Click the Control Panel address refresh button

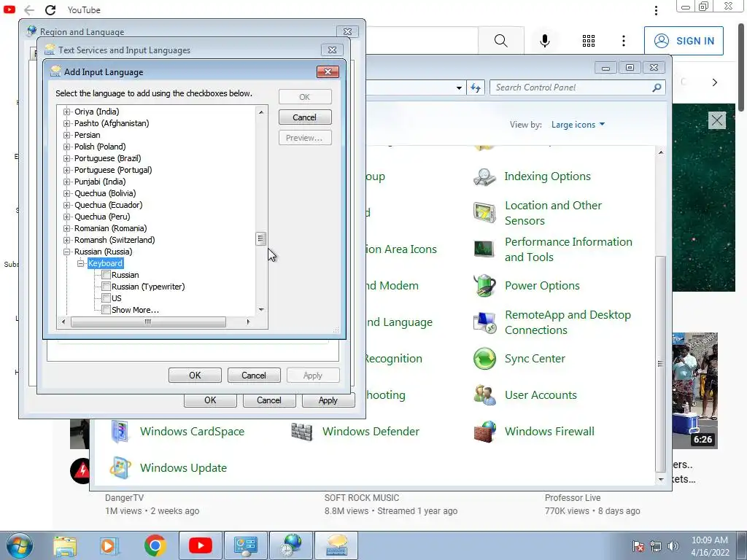point(476,87)
